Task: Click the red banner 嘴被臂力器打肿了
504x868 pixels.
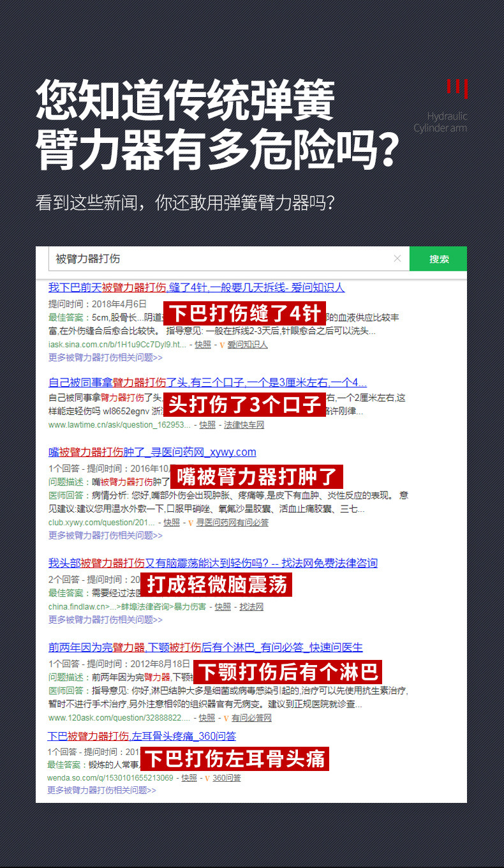Action: pyautogui.click(x=256, y=476)
